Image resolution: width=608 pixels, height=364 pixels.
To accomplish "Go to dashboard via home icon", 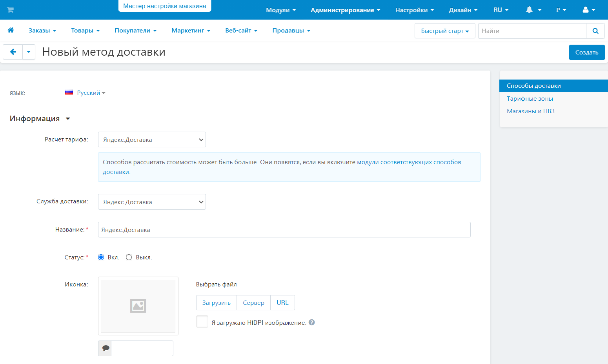I will tap(11, 30).
